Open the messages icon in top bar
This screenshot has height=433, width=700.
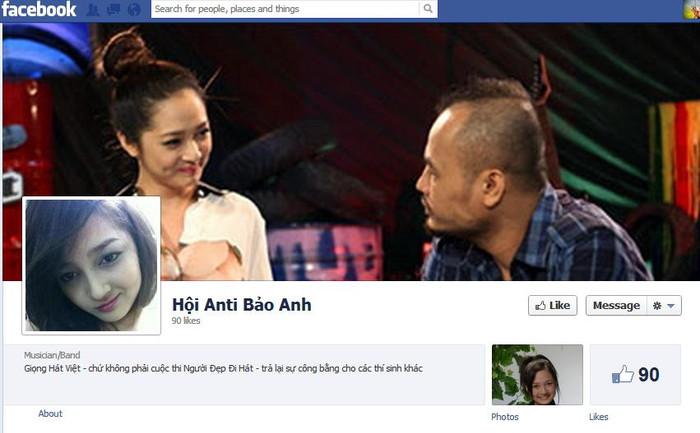point(113,9)
